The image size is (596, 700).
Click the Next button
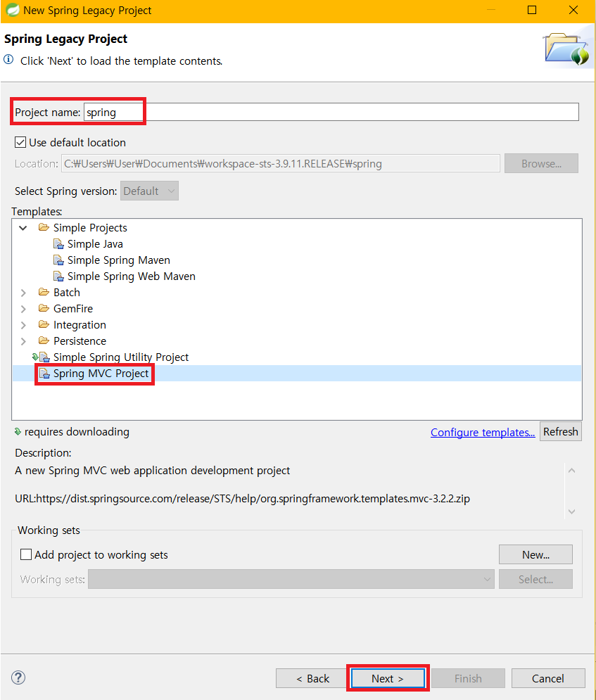pos(388,678)
